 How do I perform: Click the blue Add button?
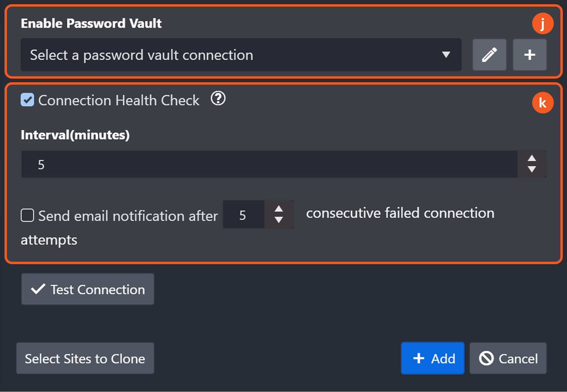432,358
